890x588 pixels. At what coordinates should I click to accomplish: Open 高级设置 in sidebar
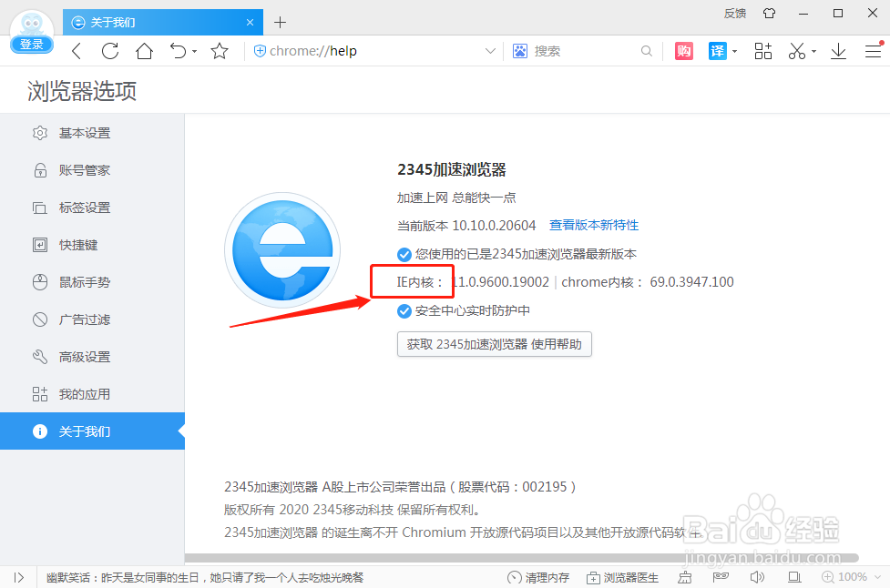92,357
